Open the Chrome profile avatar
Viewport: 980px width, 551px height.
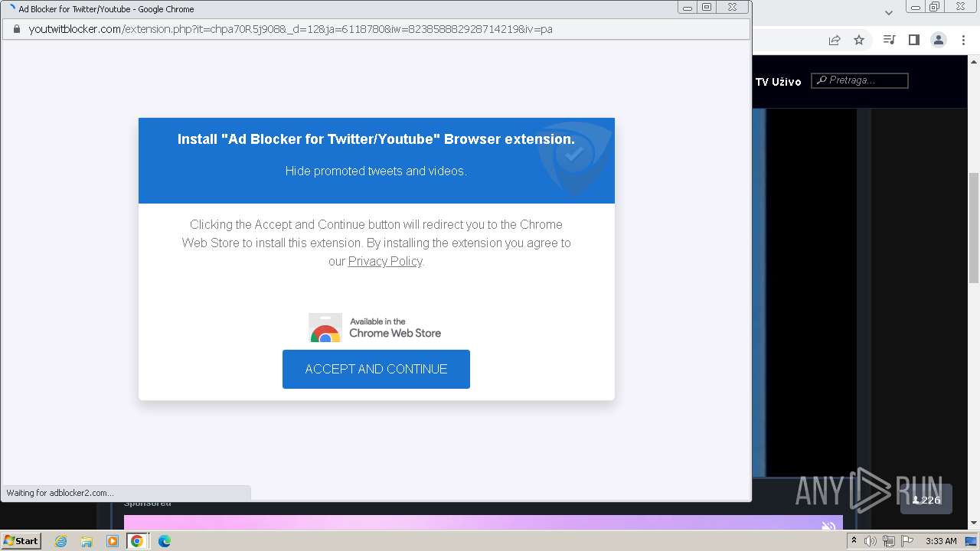click(939, 40)
